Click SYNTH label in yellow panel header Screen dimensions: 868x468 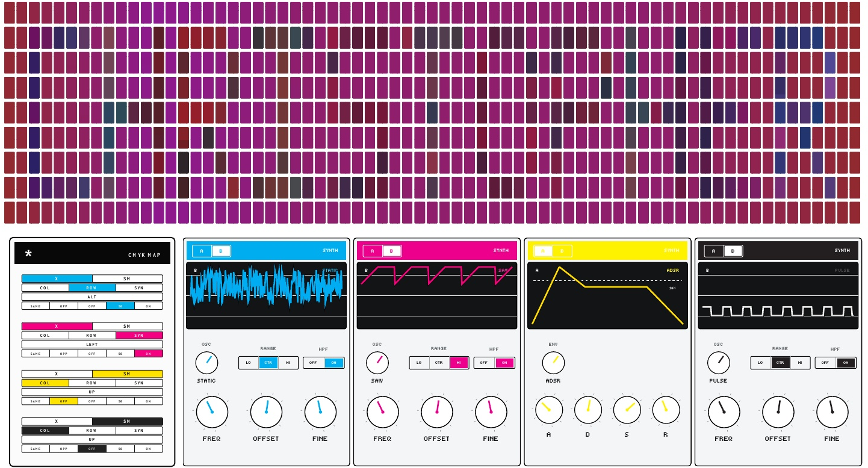click(672, 251)
